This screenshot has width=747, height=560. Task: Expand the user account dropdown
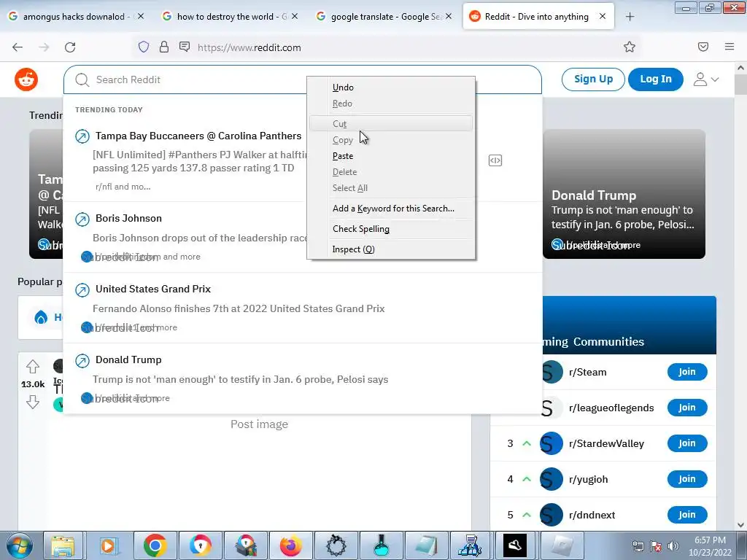[705, 79]
